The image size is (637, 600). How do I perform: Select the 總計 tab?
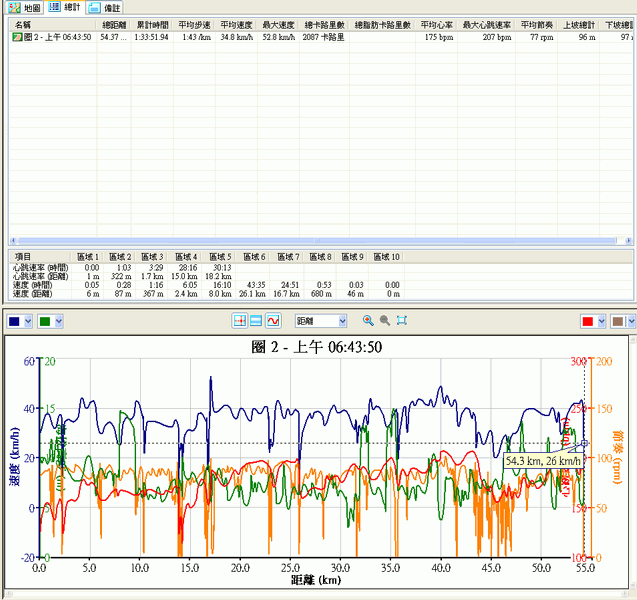click(x=66, y=7)
